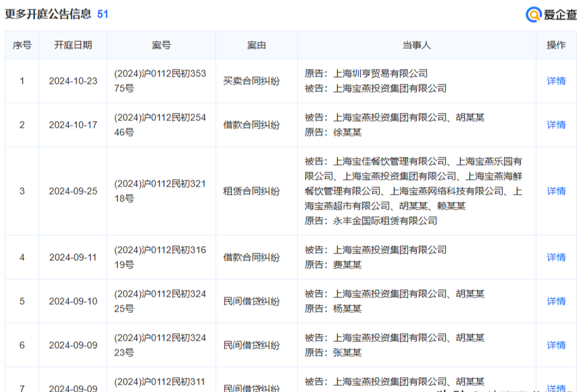The image size is (579, 392).
Task: Click the 更多开庭公告信息 heading
Action: coord(48,14)
